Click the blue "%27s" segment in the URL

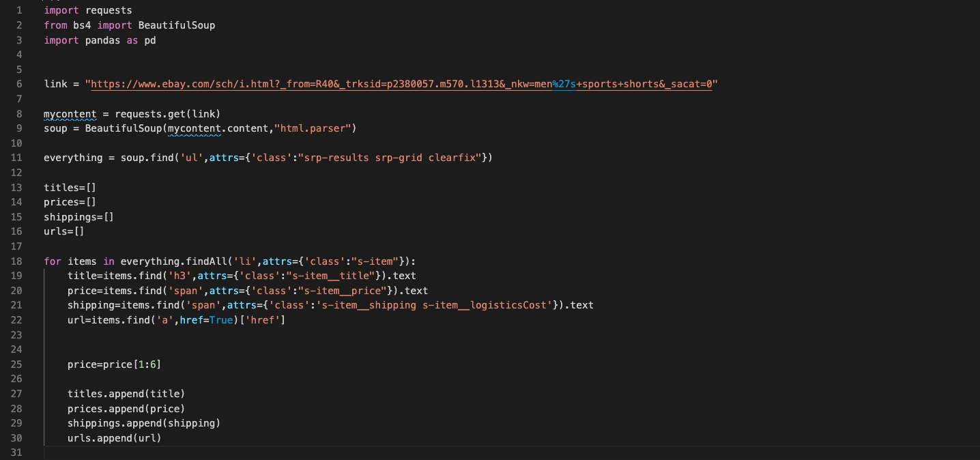pyautogui.click(x=564, y=84)
